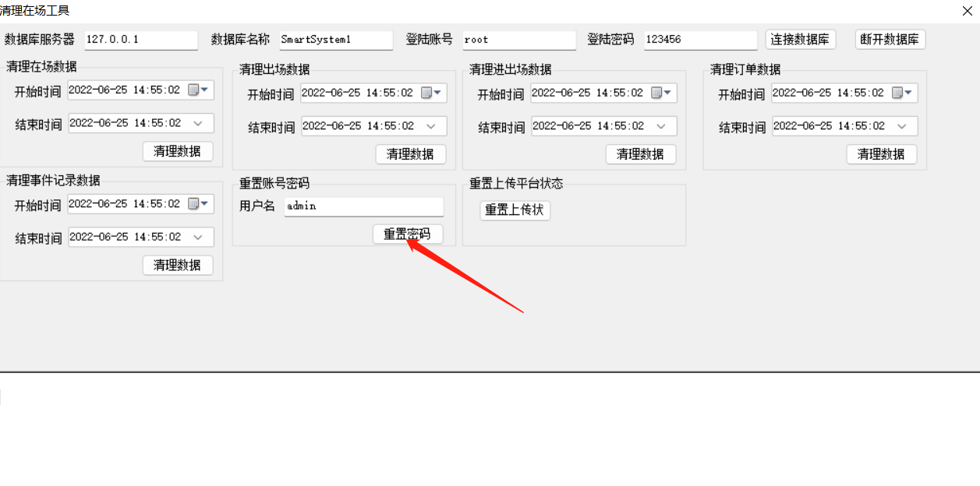Click the 断开数据库 button
The image size is (980, 486).
tap(890, 40)
